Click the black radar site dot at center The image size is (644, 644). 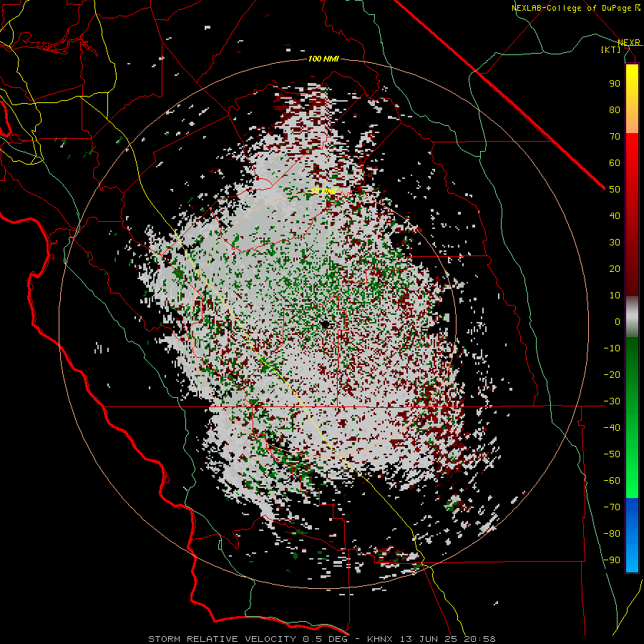pyautogui.click(x=325, y=324)
